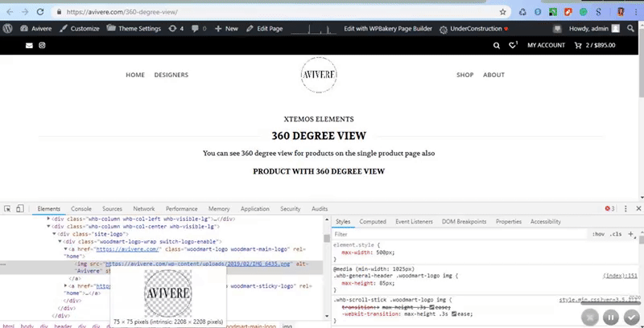Select the Accessibility tab
This screenshot has width=644, height=328.
pos(546,221)
